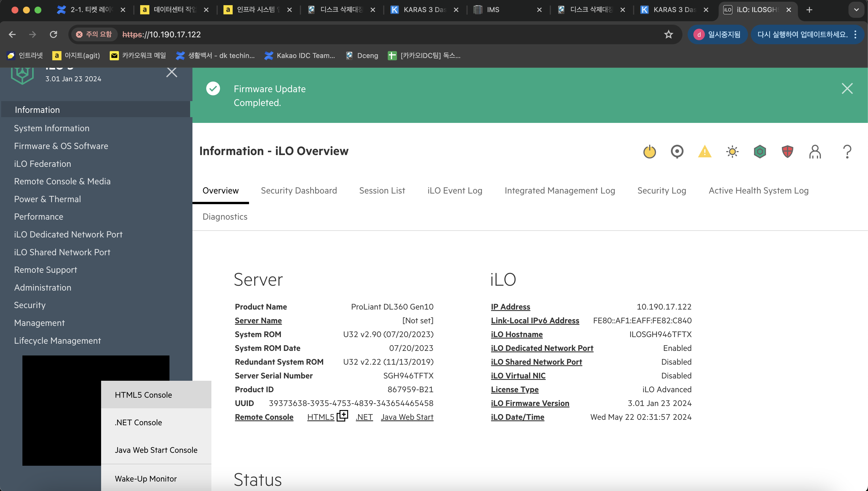Open the License Type link

click(515, 389)
